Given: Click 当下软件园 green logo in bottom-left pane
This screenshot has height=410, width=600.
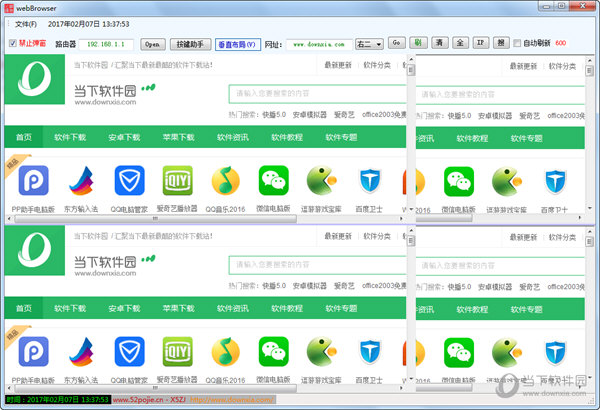Looking at the screenshot, I should [34, 250].
